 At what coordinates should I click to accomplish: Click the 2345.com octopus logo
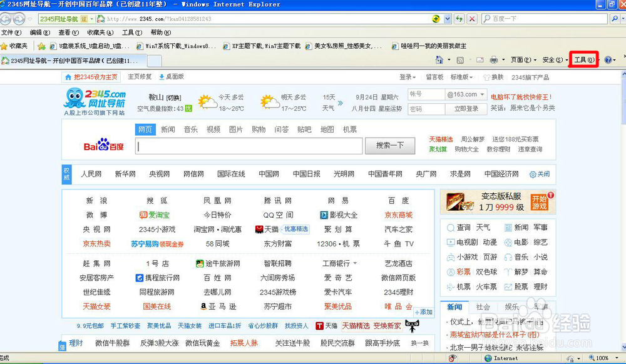click(95, 102)
